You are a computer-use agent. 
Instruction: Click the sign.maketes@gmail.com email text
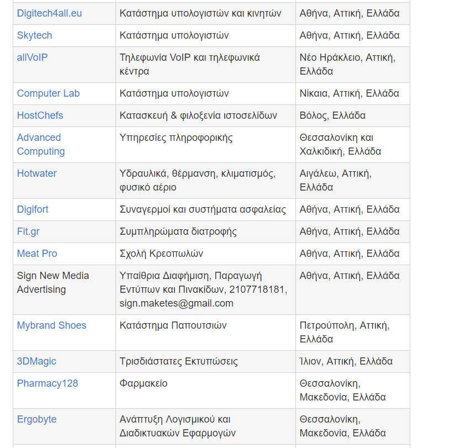[176, 303]
